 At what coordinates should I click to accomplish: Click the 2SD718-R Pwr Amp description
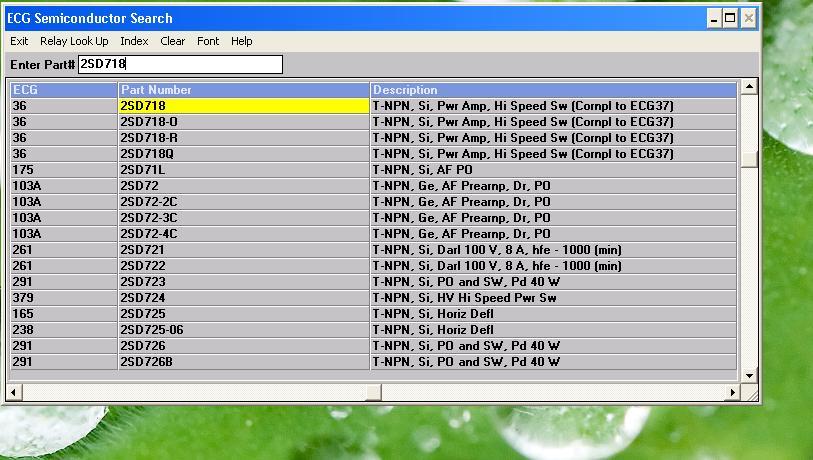(x=553, y=138)
